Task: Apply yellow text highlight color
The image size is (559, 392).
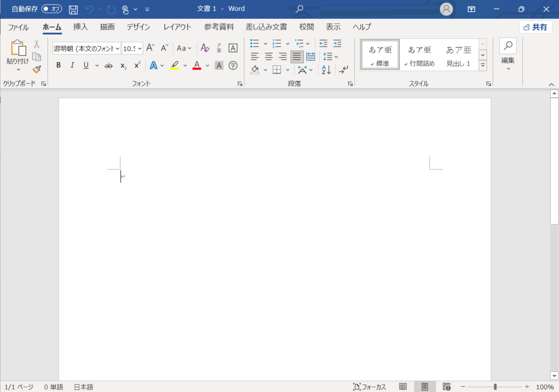Action: 175,65
